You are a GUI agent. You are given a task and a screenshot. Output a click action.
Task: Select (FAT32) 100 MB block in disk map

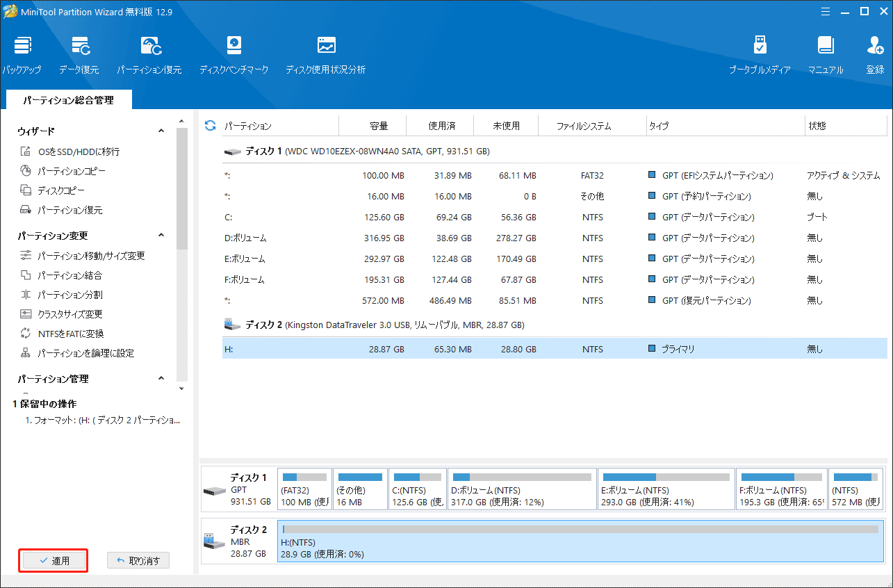pyautogui.click(x=304, y=489)
